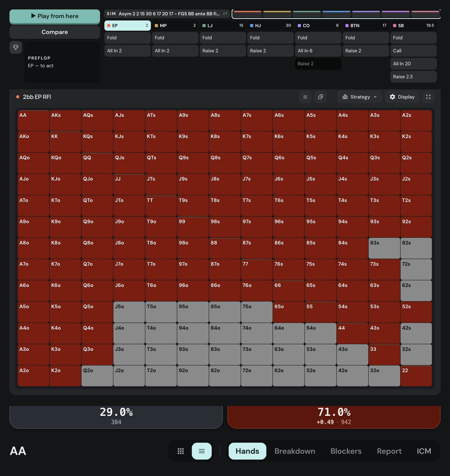This screenshot has width=450, height=476.
Task: Choose Raise 2 under HJ
Action: pyautogui.click(x=270, y=51)
